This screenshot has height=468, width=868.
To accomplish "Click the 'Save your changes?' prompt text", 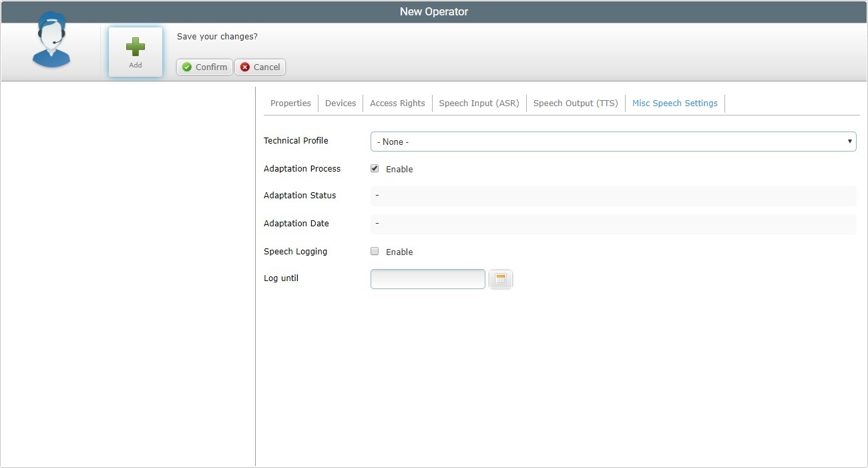I will [x=217, y=37].
